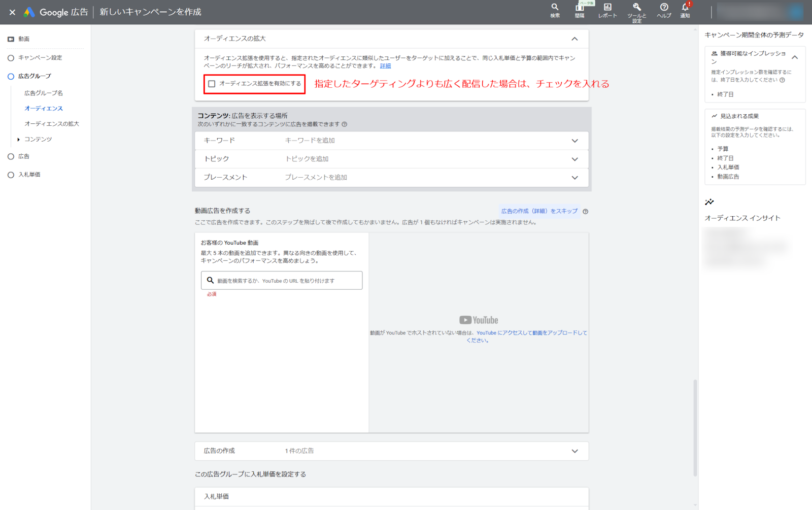Click the people icon beside 獲得可能なインプレッション

coord(714,53)
